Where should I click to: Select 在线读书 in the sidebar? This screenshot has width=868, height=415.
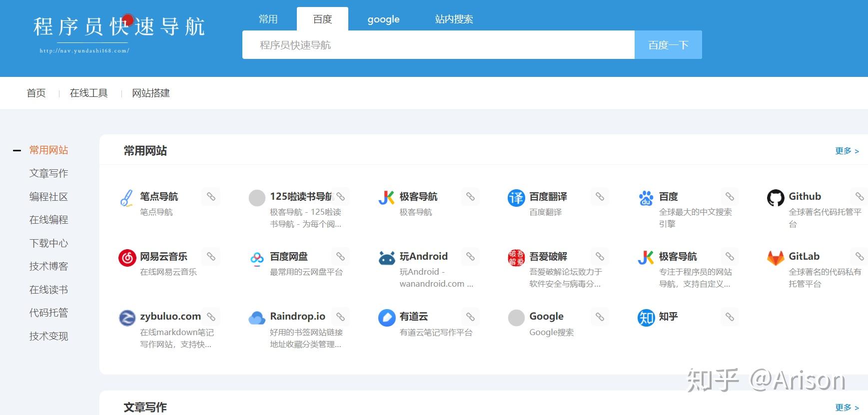pyautogui.click(x=48, y=290)
